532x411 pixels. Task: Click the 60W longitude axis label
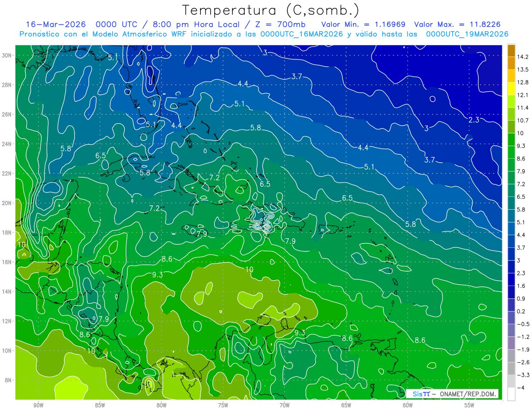click(407, 405)
